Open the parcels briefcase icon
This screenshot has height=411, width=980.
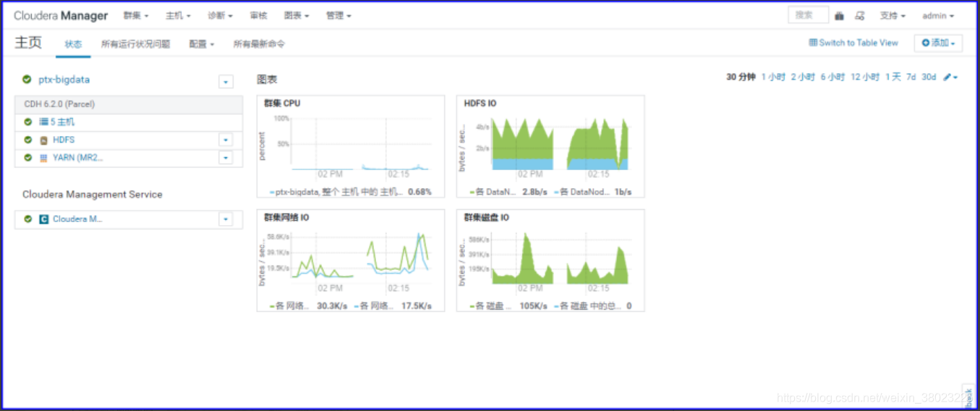tap(840, 15)
